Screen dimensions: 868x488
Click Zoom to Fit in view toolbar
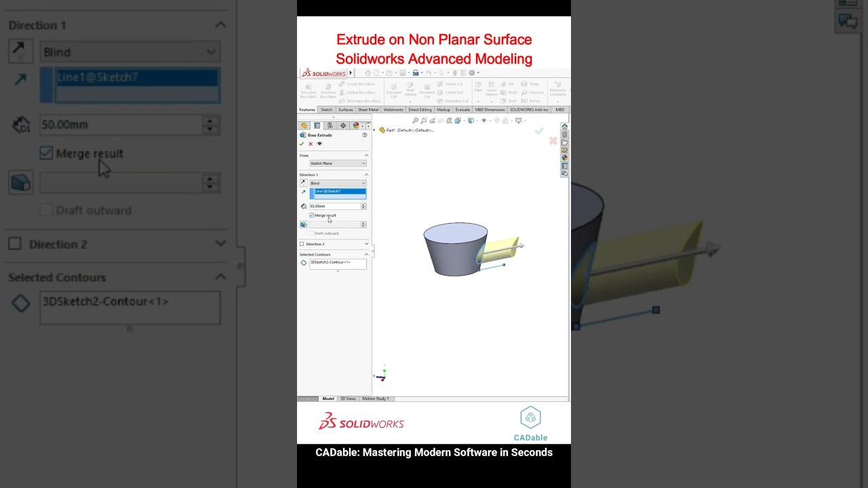415,121
